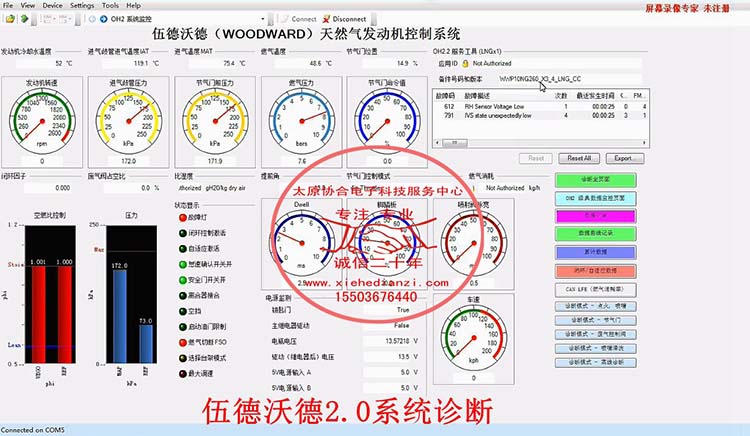Click the open folder toolbar icon
This screenshot has height=436, width=750.
coord(10,19)
